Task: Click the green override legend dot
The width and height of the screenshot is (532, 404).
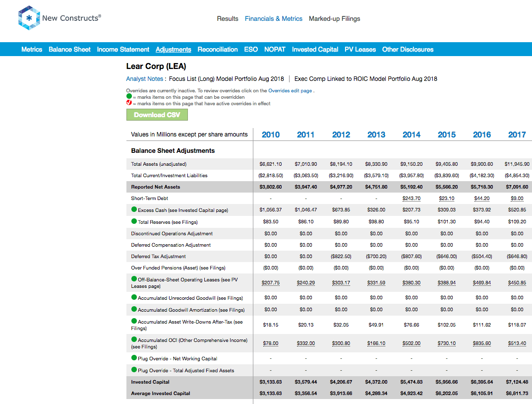Action: click(129, 96)
